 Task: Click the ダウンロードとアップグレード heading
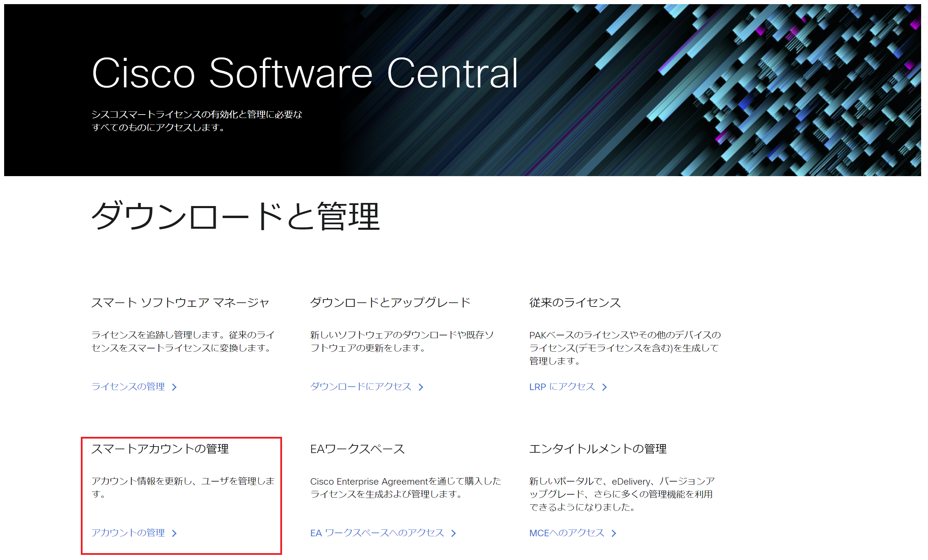pyautogui.click(x=390, y=302)
